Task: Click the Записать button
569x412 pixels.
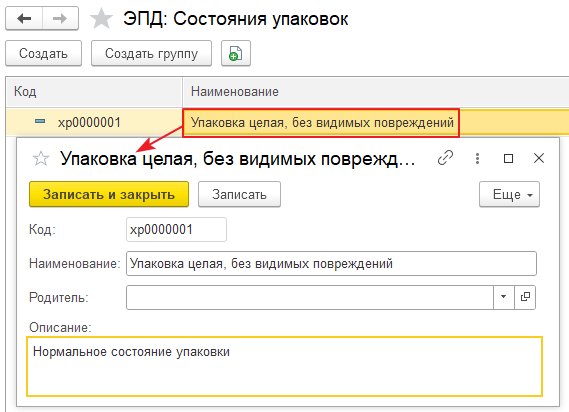Action: (240, 195)
